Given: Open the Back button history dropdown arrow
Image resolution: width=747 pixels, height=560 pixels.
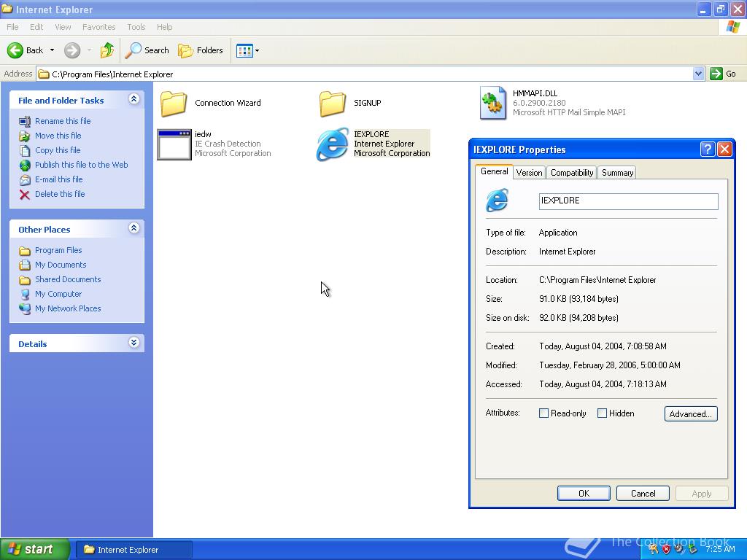Looking at the screenshot, I should (52, 50).
